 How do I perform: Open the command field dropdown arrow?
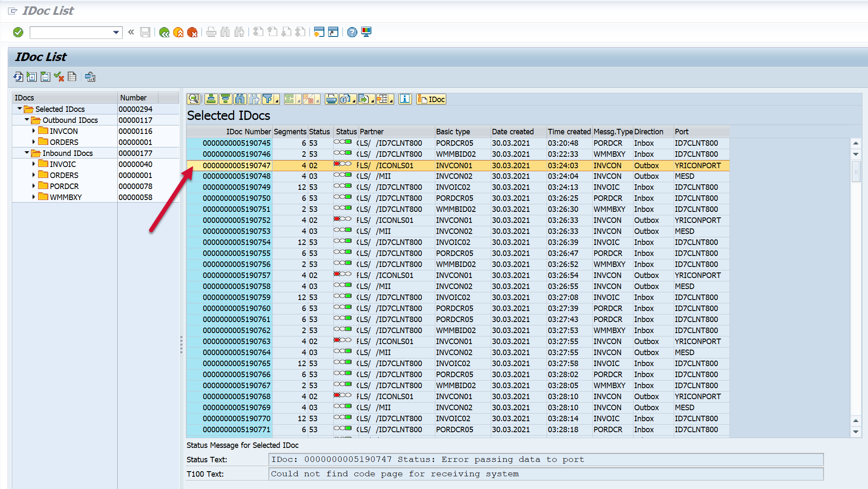pyautogui.click(x=116, y=32)
